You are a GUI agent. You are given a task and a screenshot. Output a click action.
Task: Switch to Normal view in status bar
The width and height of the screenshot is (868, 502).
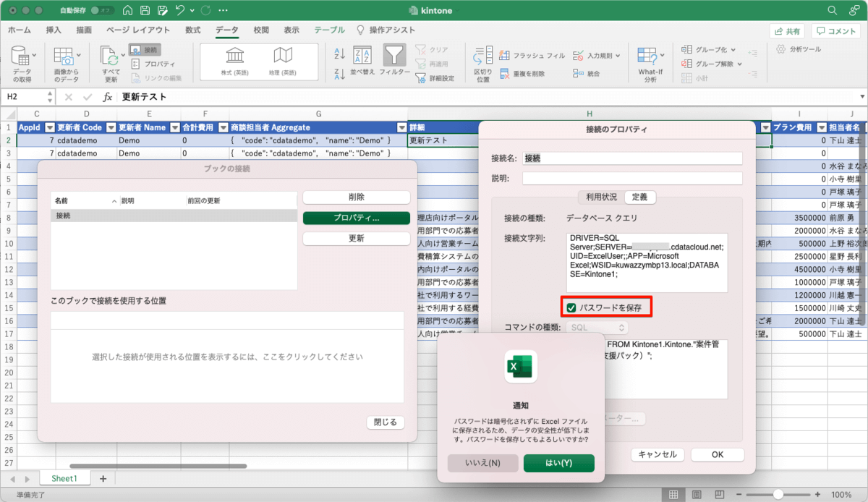[673, 494]
